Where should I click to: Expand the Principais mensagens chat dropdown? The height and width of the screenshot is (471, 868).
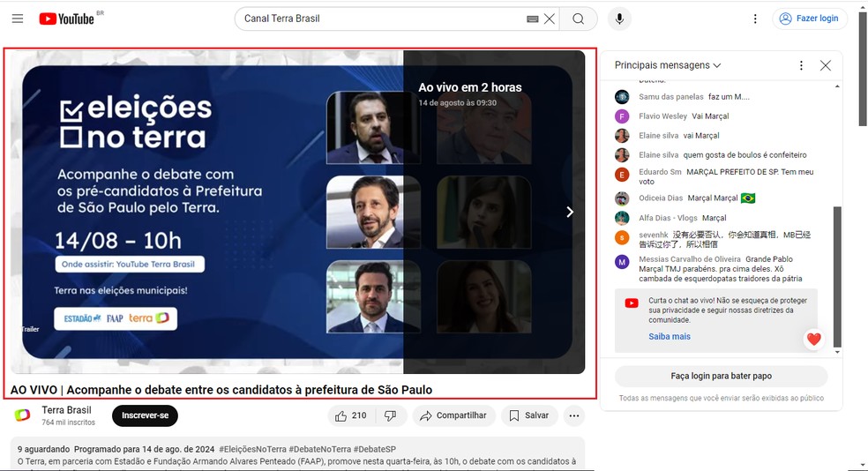[x=668, y=65]
